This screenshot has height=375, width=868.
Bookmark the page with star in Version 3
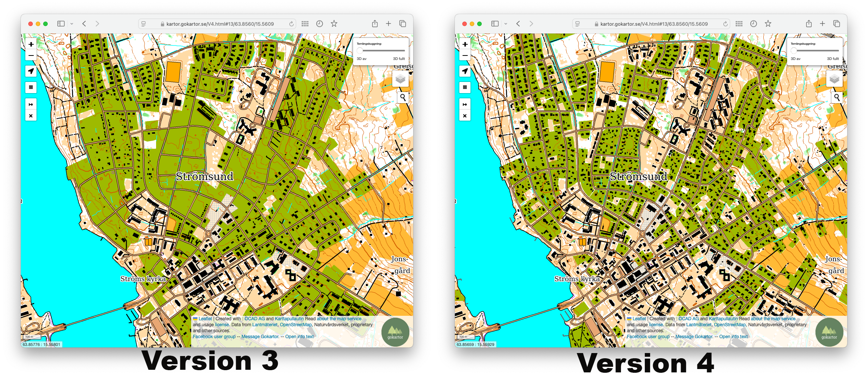point(334,23)
